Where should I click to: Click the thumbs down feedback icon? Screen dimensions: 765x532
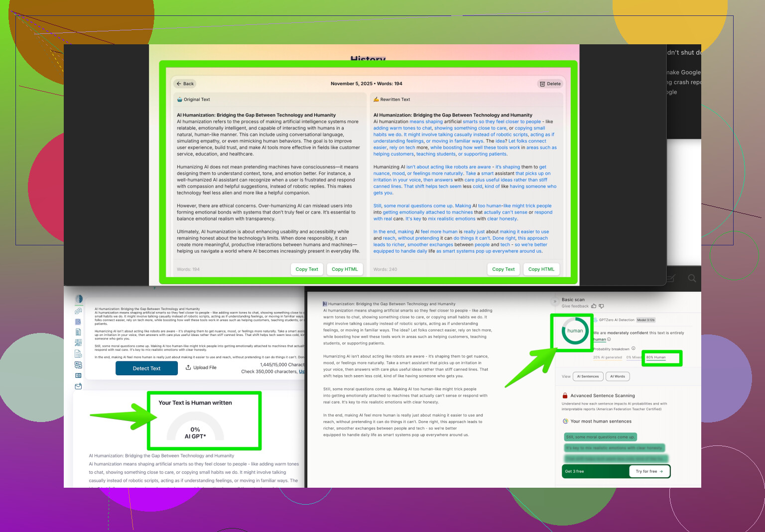tap(601, 306)
